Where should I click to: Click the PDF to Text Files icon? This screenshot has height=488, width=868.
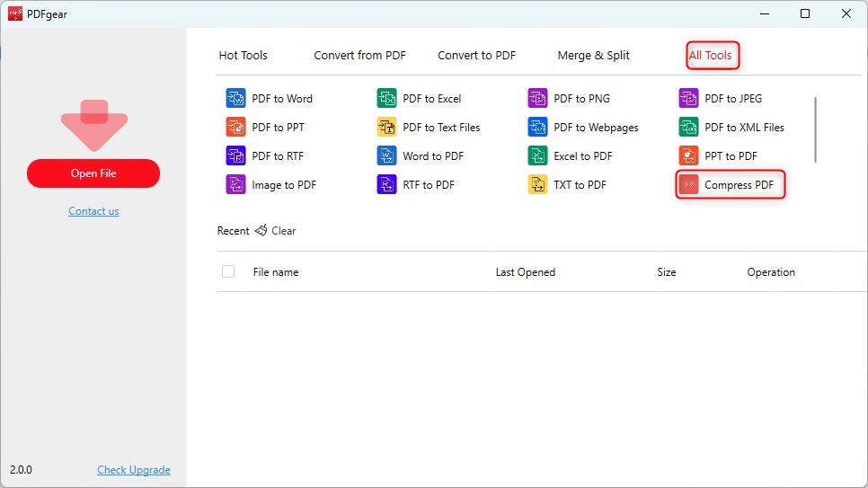pos(387,128)
